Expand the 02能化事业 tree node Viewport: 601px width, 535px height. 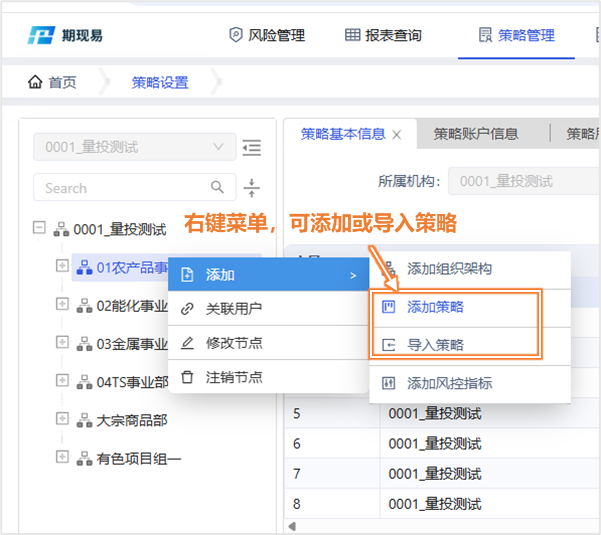[62, 305]
